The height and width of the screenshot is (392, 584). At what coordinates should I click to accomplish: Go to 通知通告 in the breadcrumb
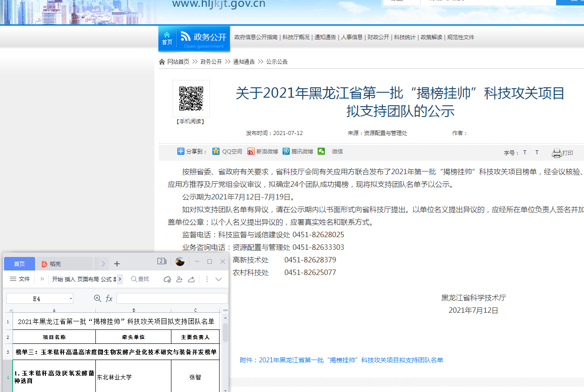244,62
